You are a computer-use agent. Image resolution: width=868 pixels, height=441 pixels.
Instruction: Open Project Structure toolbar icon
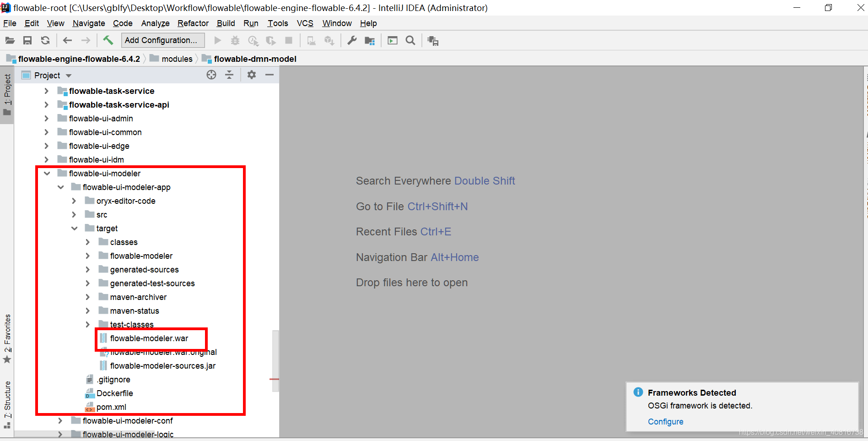point(370,41)
